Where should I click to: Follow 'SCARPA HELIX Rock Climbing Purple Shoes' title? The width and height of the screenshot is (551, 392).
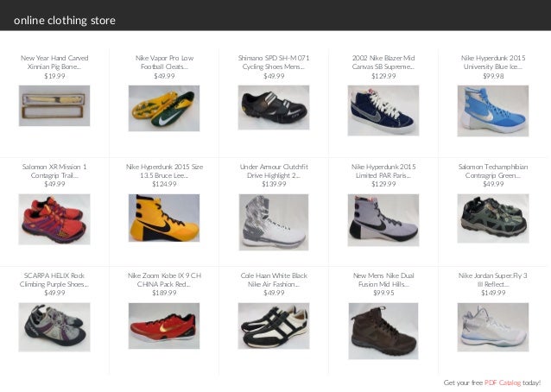54,280
